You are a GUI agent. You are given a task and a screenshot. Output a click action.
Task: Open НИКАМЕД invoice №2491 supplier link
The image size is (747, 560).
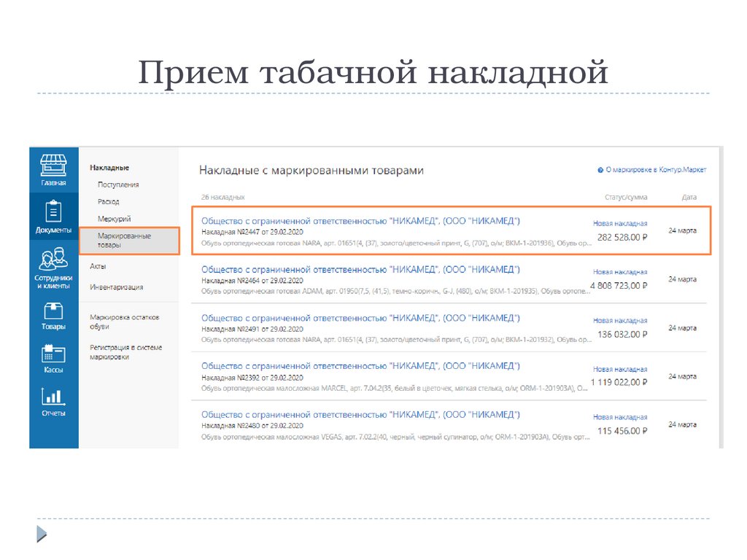(x=360, y=318)
